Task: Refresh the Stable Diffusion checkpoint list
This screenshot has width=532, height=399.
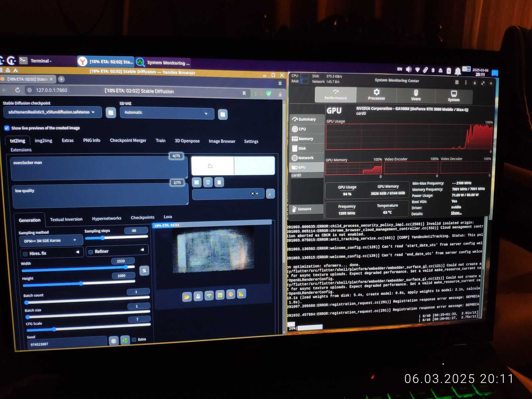Action: click(x=111, y=113)
